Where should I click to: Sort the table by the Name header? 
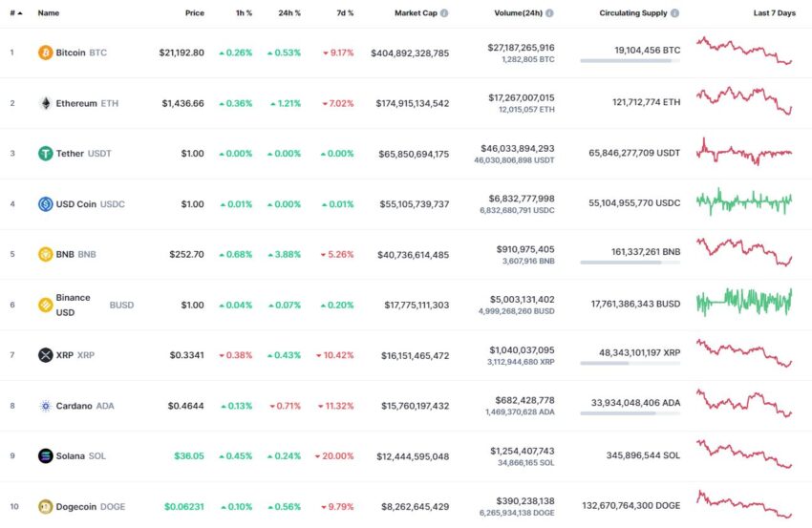point(48,13)
